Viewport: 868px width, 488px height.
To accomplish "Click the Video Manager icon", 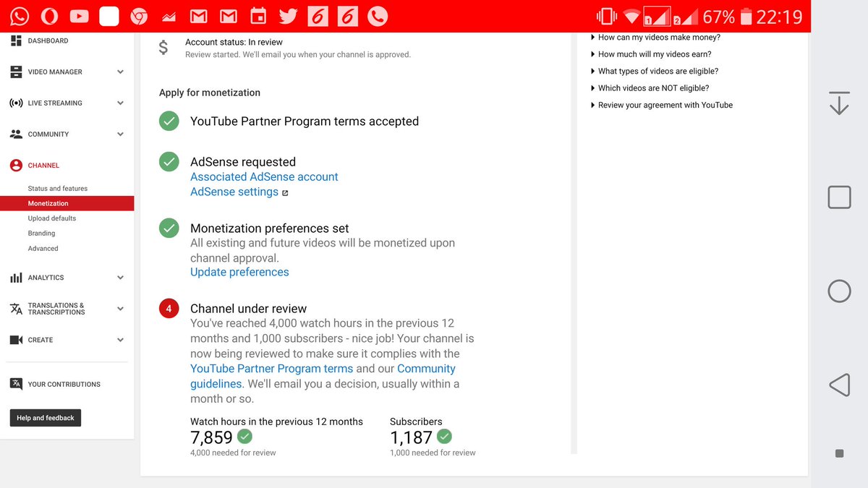I will click(x=16, y=72).
